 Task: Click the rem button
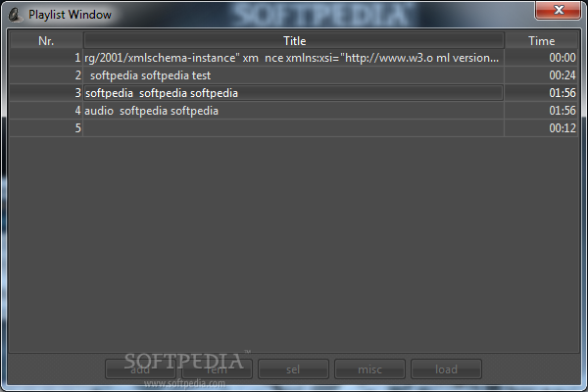pyautogui.click(x=218, y=369)
